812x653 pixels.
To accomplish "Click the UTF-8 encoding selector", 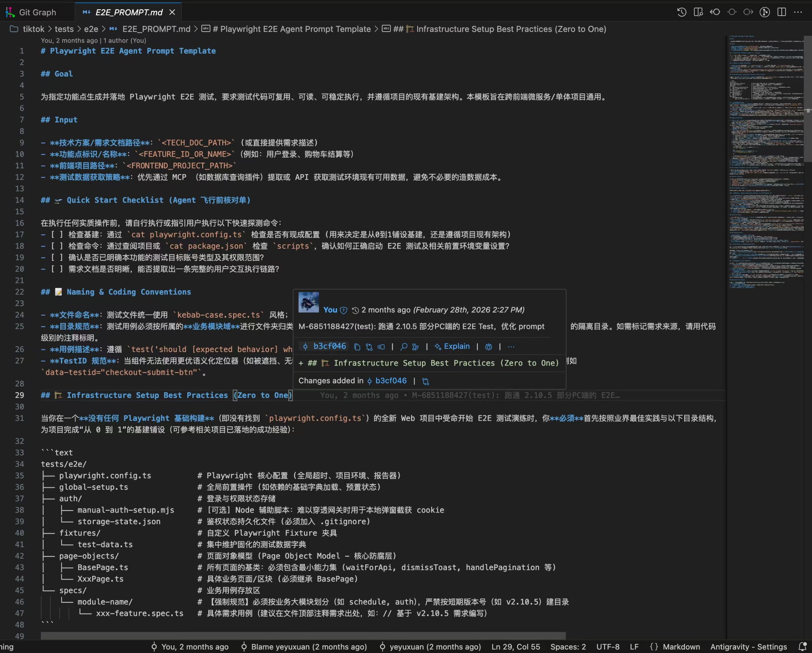I will click(607, 647).
